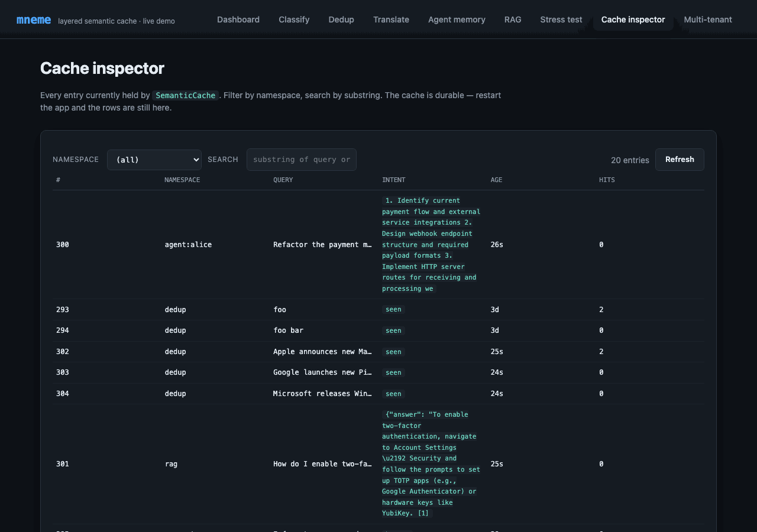Click the 'Refactor the payment m…' query
The height and width of the screenshot is (532, 757).
[x=323, y=245]
